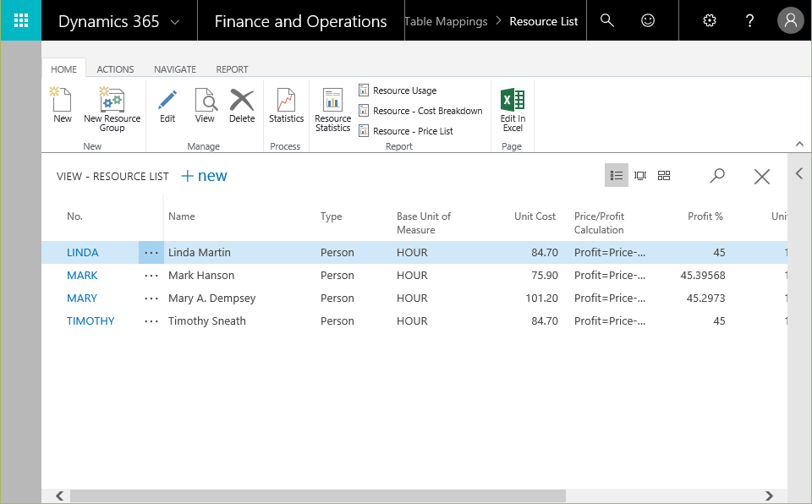Sort by the No. column header

click(74, 216)
